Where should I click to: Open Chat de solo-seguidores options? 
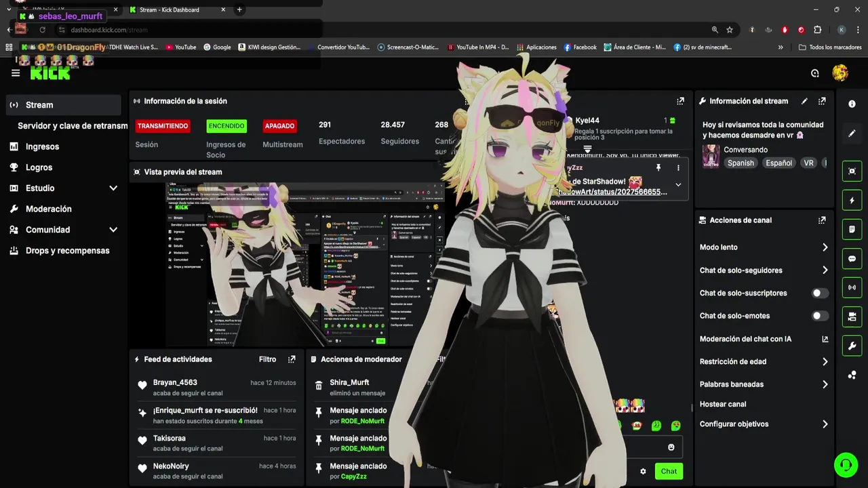(764, 270)
